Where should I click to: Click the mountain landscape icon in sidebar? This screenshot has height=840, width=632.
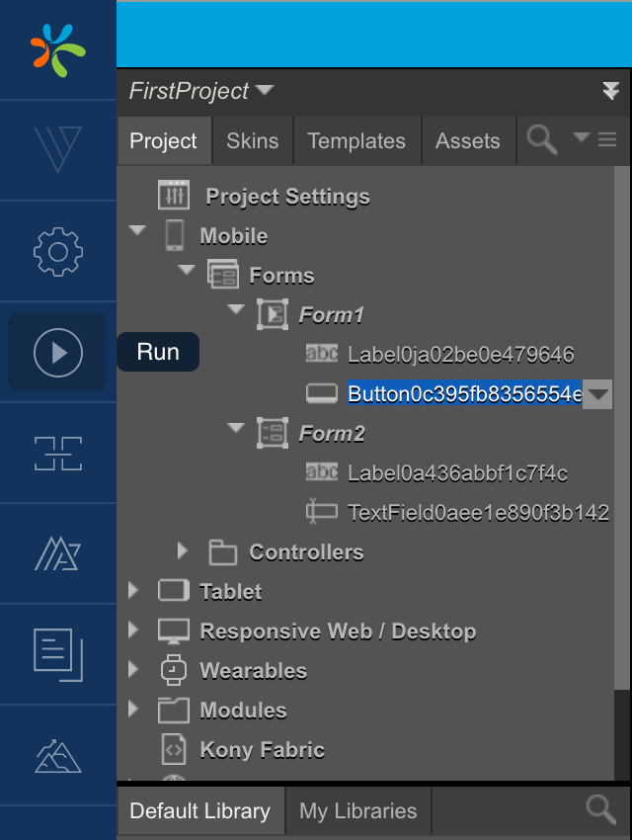[57, 755]
